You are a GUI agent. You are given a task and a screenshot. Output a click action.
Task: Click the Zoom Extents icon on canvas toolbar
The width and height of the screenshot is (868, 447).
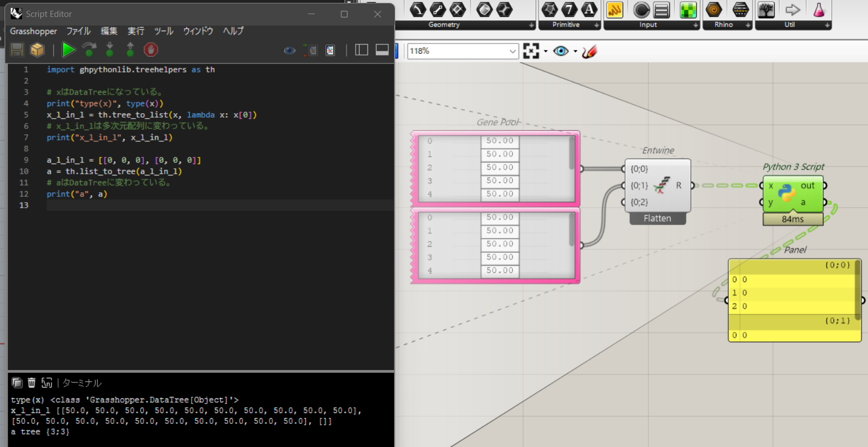tap(531, 51)
